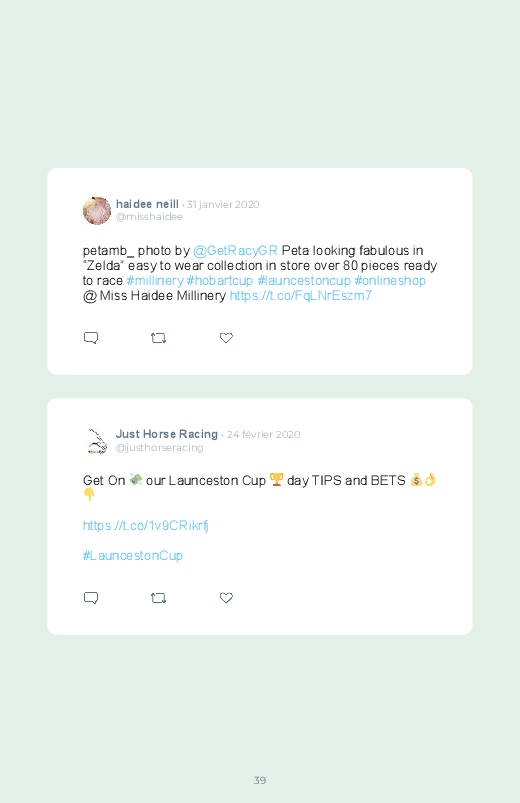Retweet the Just Horse Racing tweet
The image size is (520, 803).
pos(158,598)
